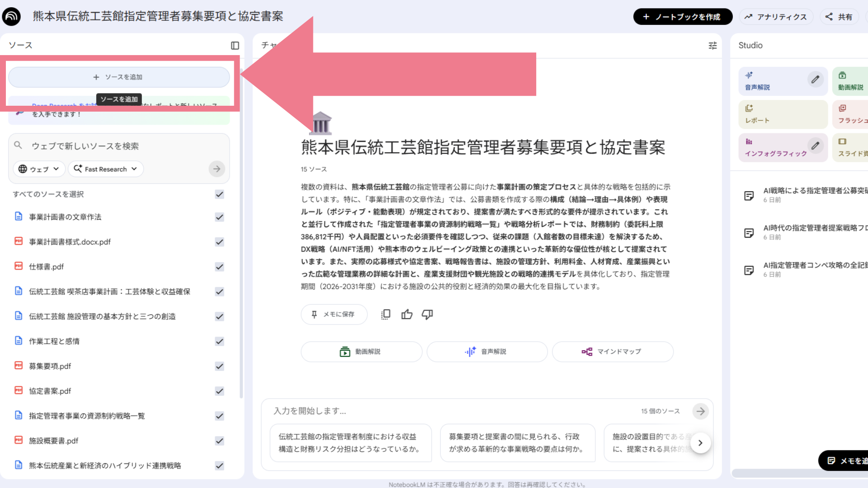Click the chat input field
Image resolution: width=868 pixels, height=488 pixels.
tap(452, 411)
